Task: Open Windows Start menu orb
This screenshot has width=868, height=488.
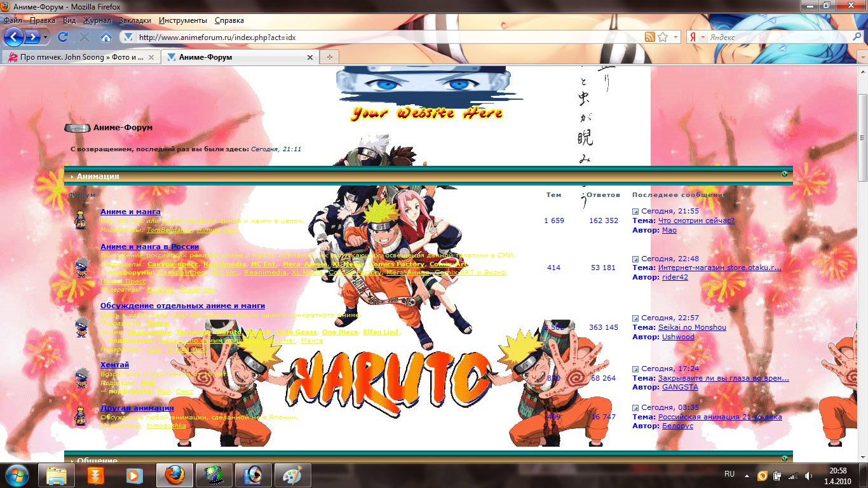Action: point(17,475)
